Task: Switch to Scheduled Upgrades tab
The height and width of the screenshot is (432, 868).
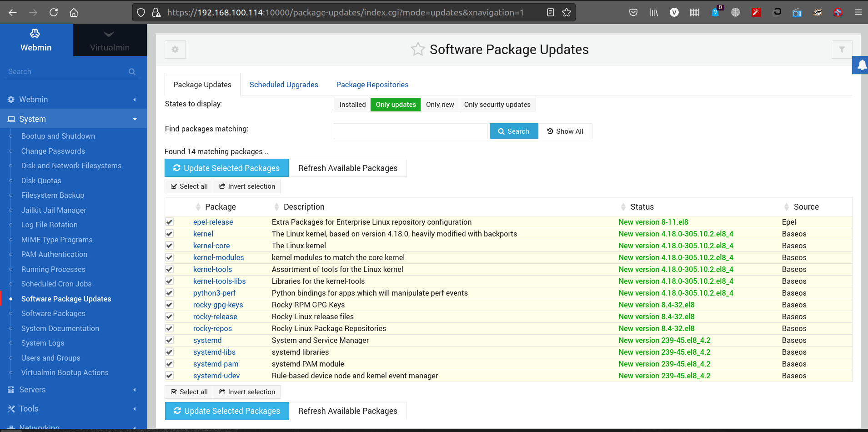Action: [284, 85]
